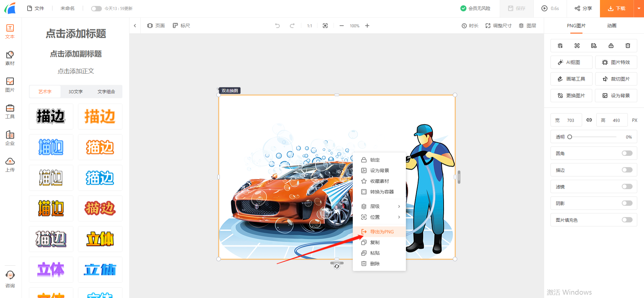Open the 图片 images sidebar tab
The image size is (644, 298).
tap(10, 85)
